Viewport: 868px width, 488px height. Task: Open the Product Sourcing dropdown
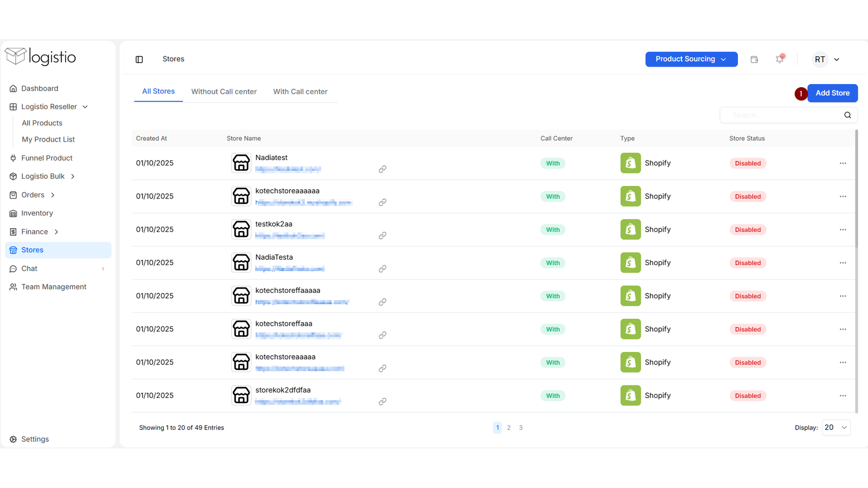pos(691,59)
